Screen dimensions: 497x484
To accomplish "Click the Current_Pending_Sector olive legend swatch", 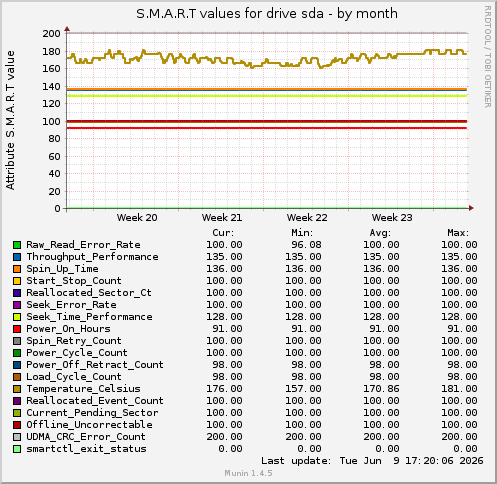I will point(17,413).
